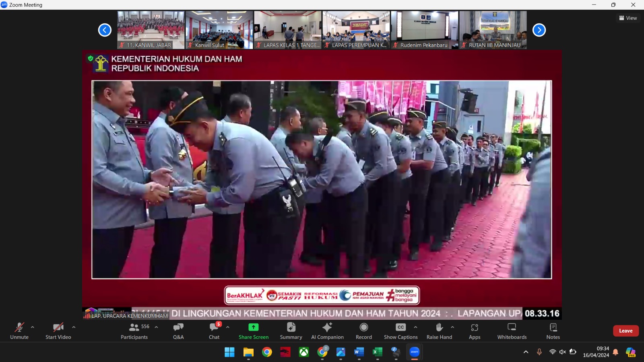644x362 pixels.
Task: Expand video options arrow beside Start Video
Action: pyautogui.click(x=74, y=327)
